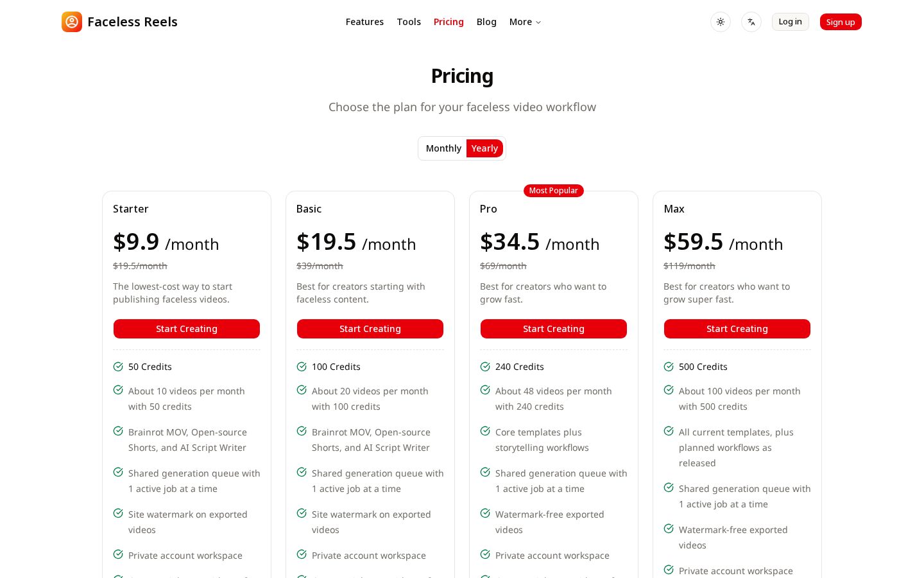Open the Blog page link
924x578 pixels.
[486, 22]
